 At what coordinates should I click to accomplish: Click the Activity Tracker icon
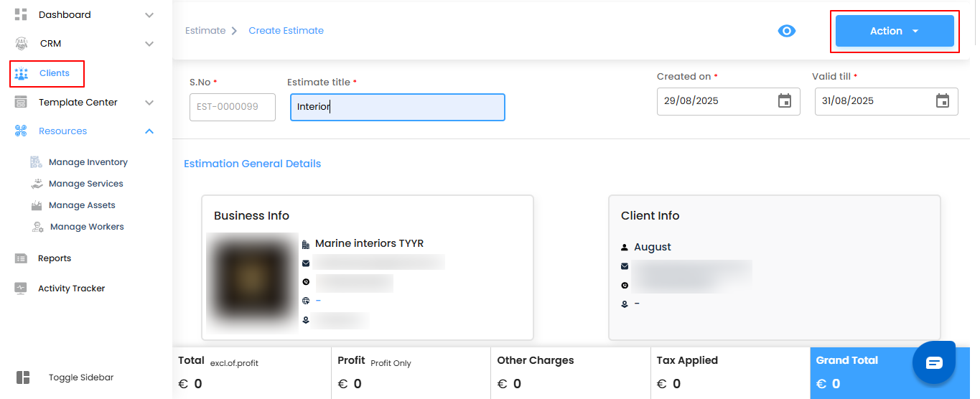[21, 288]
